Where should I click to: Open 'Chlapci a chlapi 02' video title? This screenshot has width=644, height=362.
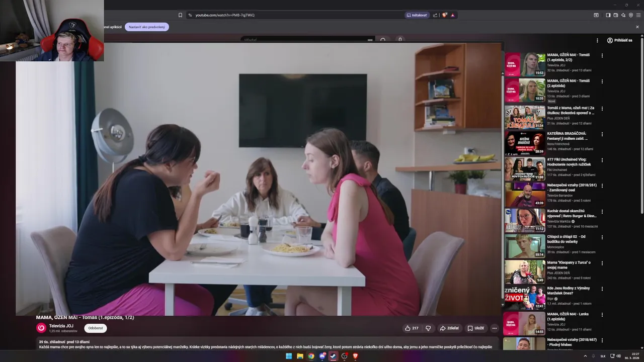[x=567, y=239]
